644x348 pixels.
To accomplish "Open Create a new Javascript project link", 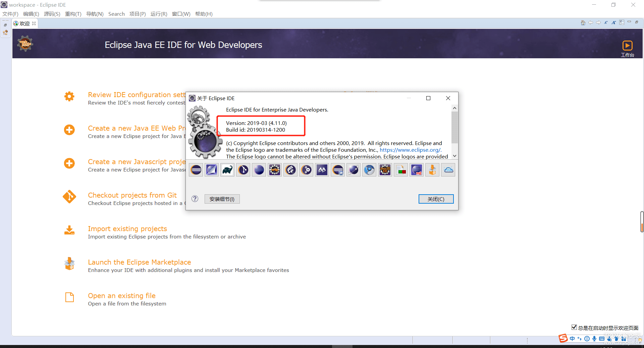I will [x=137, y=162].
